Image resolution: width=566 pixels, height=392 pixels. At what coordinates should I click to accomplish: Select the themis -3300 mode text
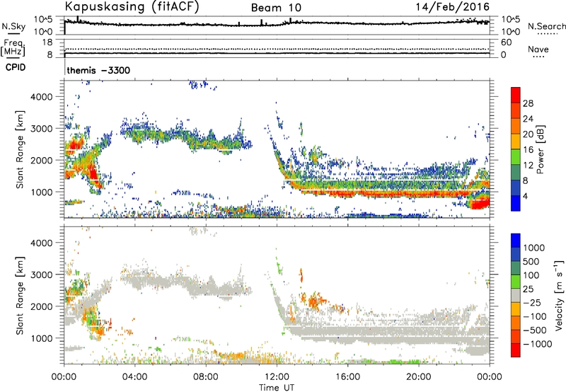click(x=98, y=70)
